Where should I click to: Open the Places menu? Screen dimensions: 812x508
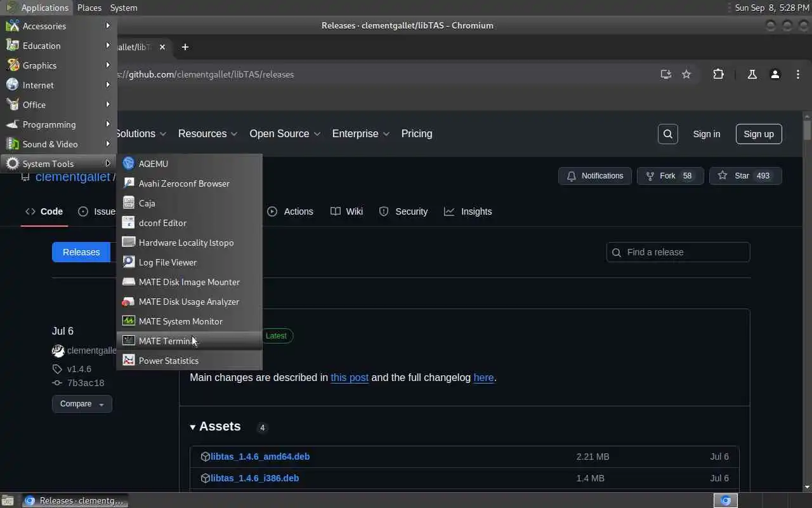click(89, 8)
